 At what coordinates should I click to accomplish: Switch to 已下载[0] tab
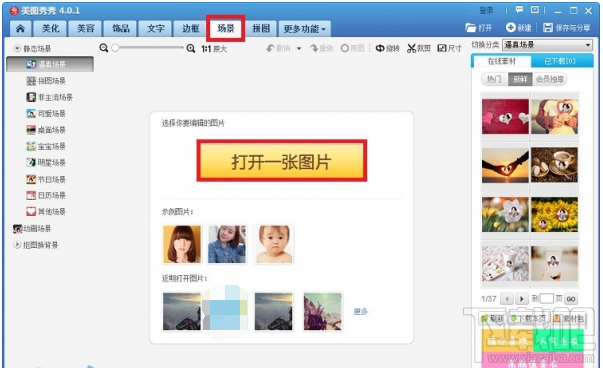[x=561, y=61]
